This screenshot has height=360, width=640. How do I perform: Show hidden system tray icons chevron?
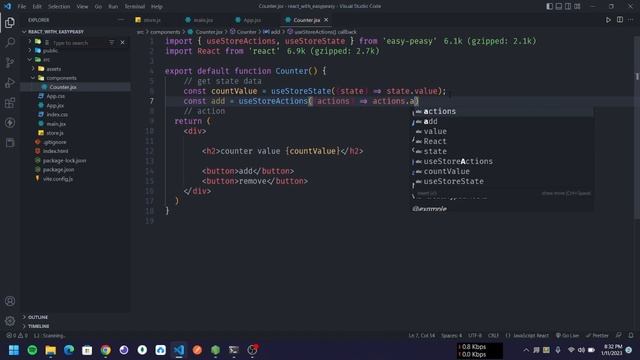[x=526, y=350]
